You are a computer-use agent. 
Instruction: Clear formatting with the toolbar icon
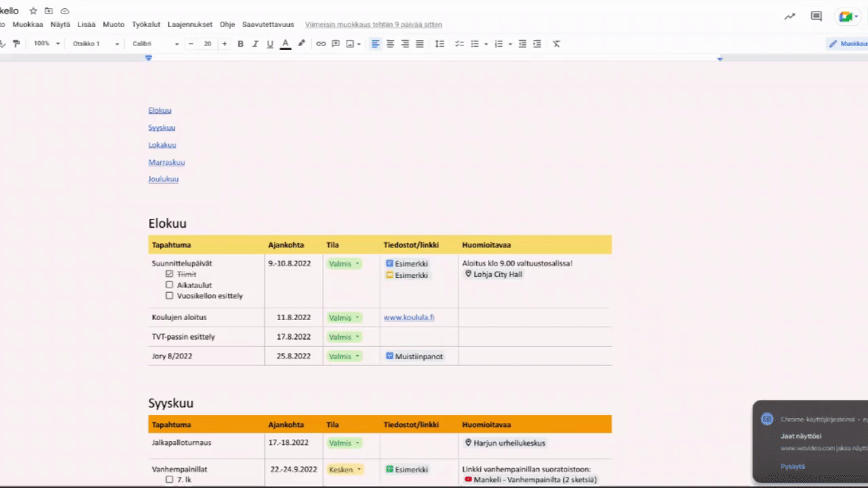(x=556, y=44)
